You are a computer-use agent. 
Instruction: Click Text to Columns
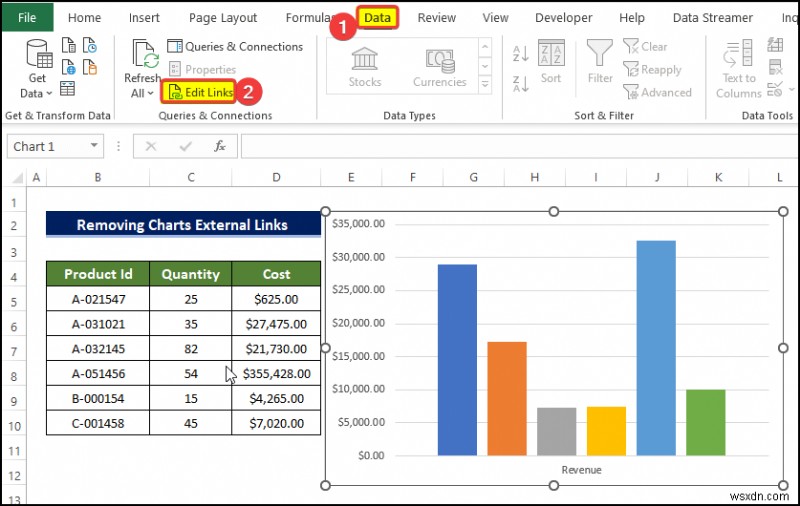[x=738, y=69]
